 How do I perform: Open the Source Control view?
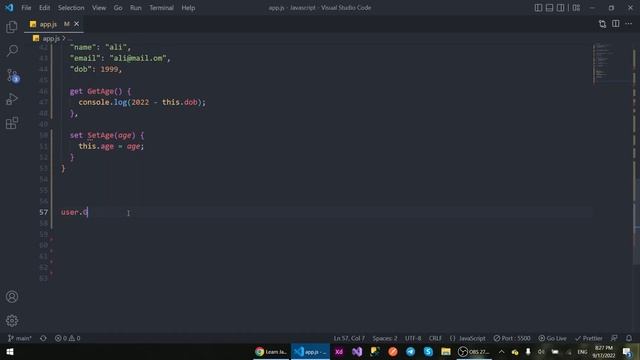point(13,76)
